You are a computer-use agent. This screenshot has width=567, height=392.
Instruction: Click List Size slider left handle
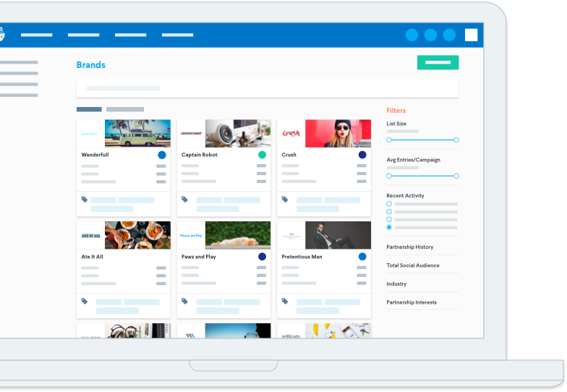(389, 140)
